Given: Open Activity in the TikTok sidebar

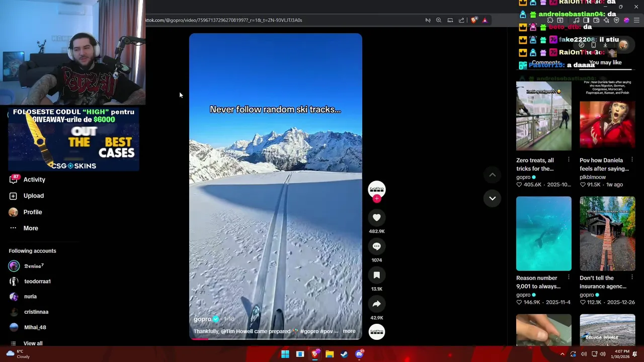Looking at the screenshot, I should pos(34,179).
